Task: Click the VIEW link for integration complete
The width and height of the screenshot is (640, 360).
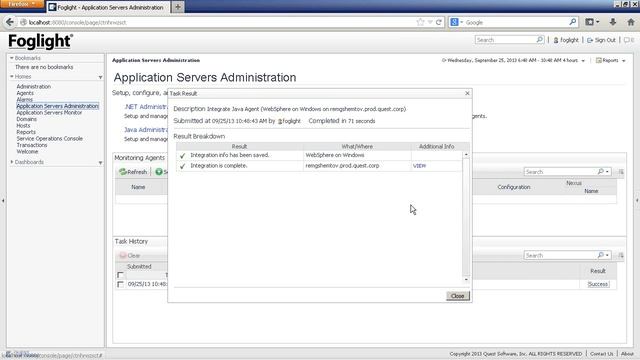Action: coord(419,166)
